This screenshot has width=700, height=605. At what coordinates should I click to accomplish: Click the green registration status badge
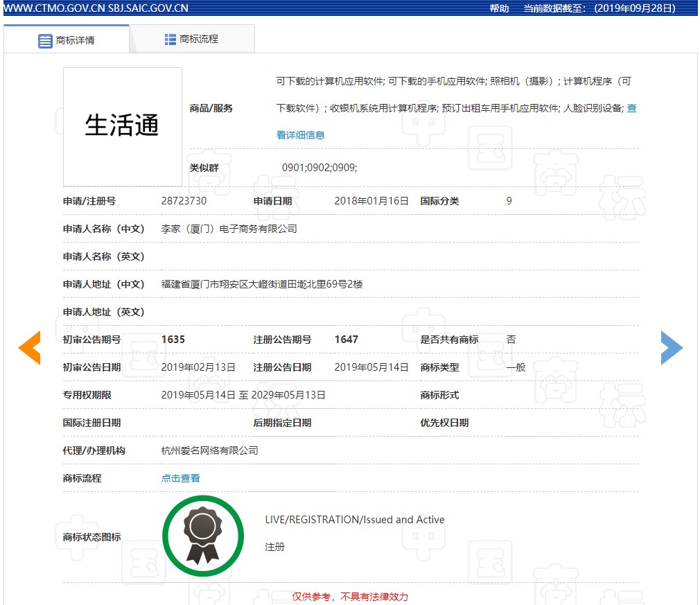[x=202, y=535]
